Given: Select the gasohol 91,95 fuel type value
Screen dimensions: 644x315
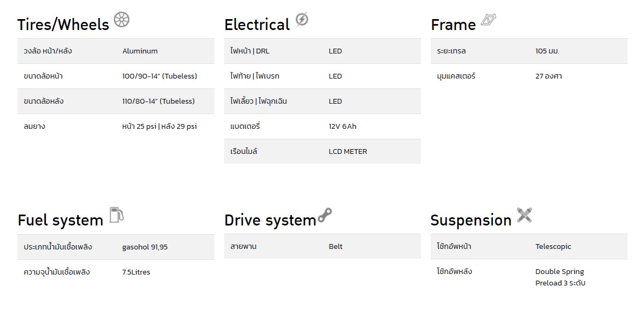Looking at the screenshot, I should (x=145, y=247).
